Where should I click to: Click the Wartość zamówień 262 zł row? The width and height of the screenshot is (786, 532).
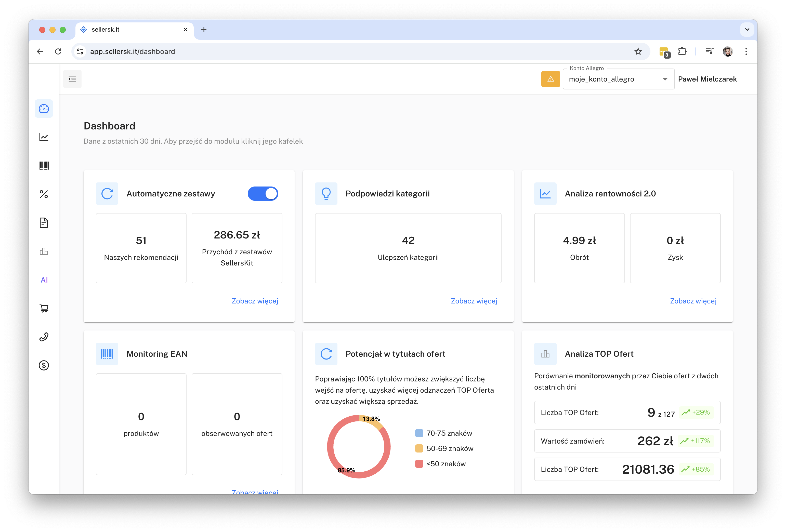click(627, 441)
